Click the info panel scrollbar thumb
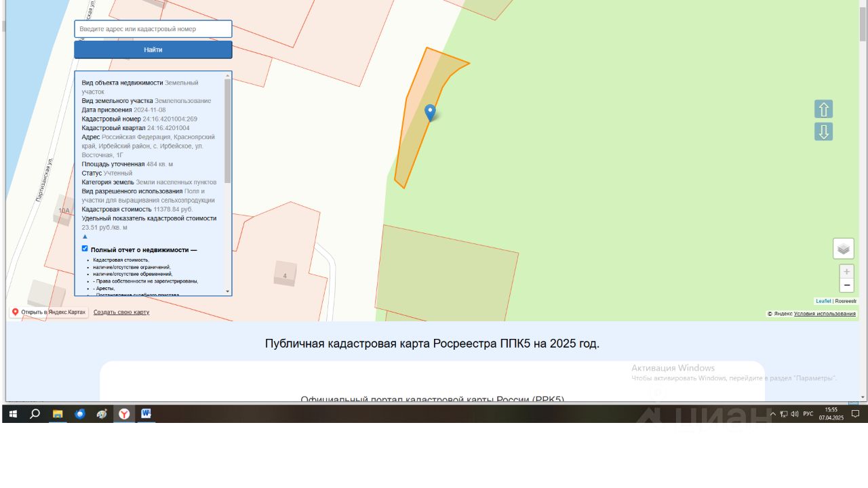868x488 pixels. click(x=228, y=130)
